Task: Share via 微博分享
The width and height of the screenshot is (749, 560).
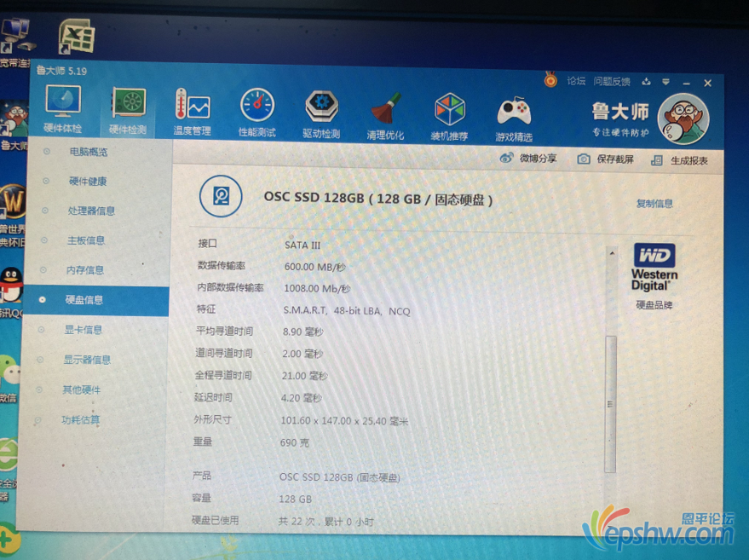Action: click(528, 158)
